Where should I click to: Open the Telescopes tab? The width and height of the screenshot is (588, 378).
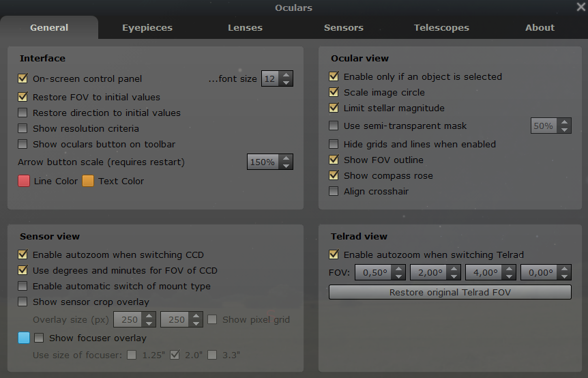click(x=441, y=28)
